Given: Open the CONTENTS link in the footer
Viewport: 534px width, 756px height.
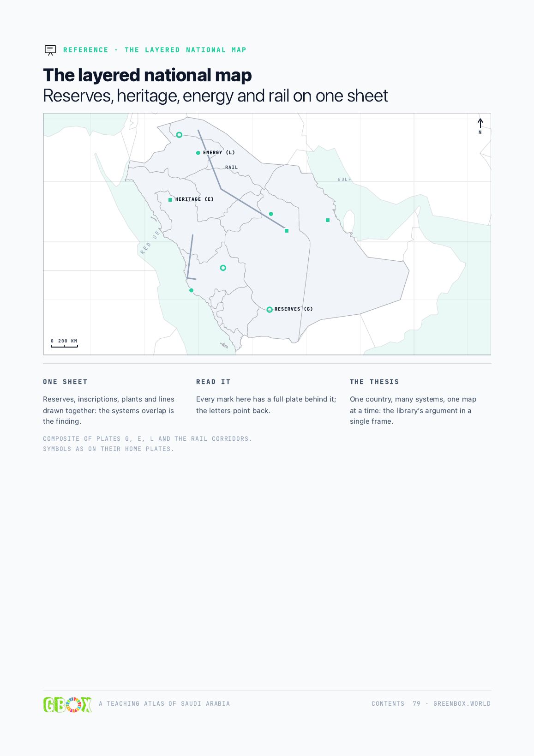Looking at the screenshot, I should point(388,704).
